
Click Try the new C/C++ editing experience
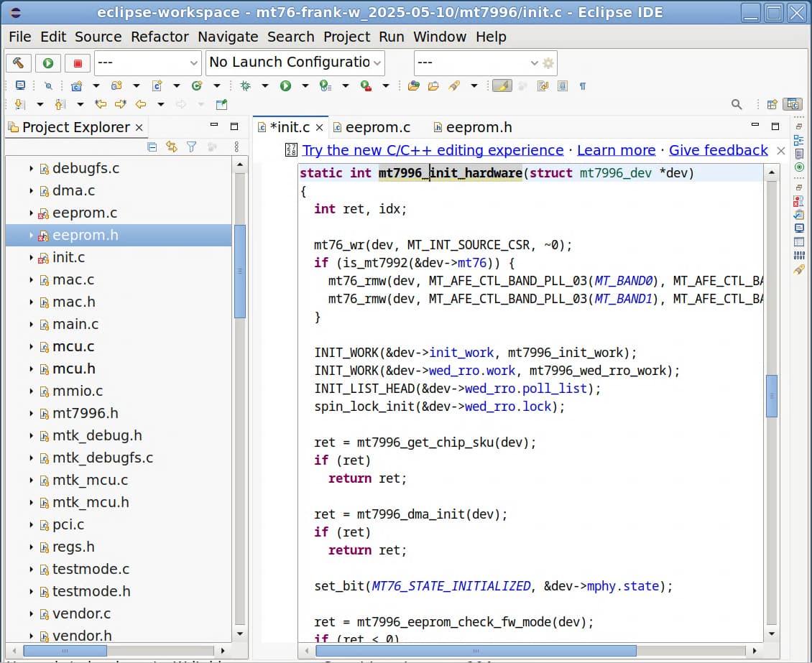[x=433, y=150]
